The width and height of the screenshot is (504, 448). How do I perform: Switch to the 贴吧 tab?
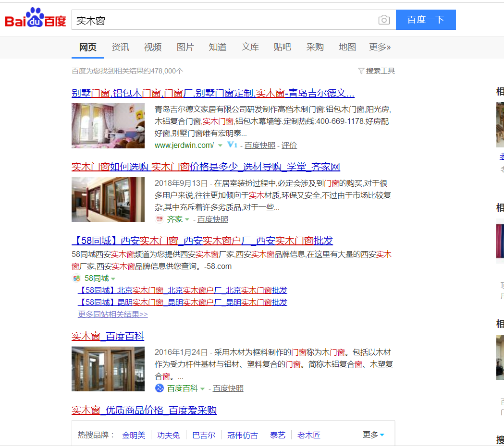(x=283, y=47)
